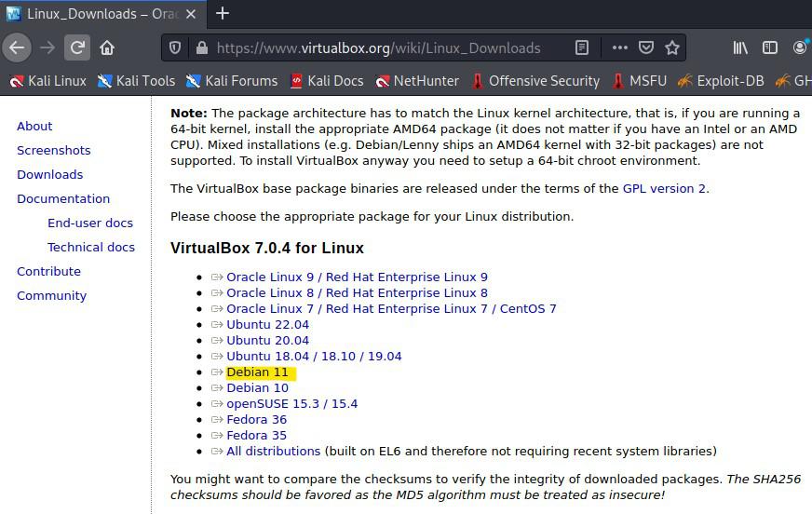This screenshot has height=514, width=812.
Task: Bookmark this page with the star icon
Action: 672,48
